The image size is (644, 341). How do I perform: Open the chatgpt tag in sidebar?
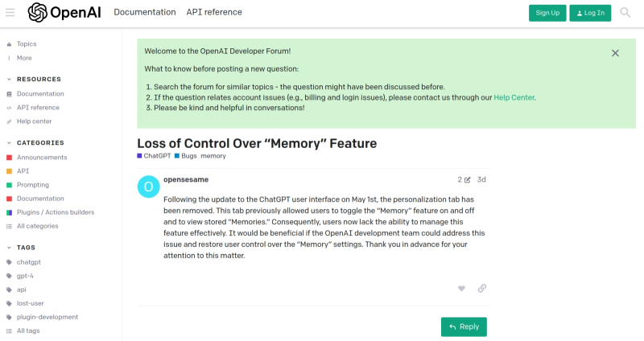[x=30, y=262]
